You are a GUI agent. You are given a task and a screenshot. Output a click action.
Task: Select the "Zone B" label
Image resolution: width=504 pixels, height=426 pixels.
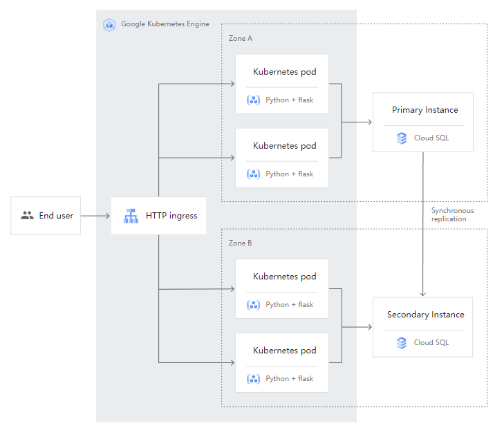(240, 243)
